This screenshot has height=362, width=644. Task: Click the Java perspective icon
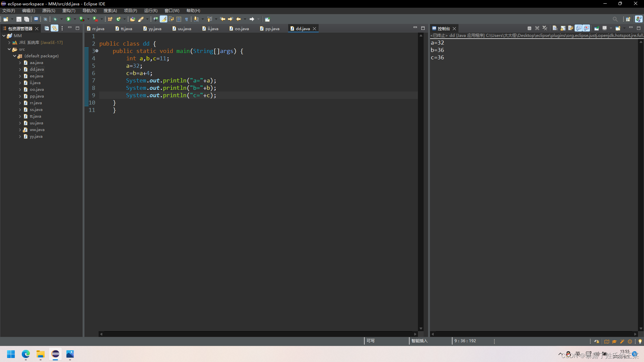(639, 19)
